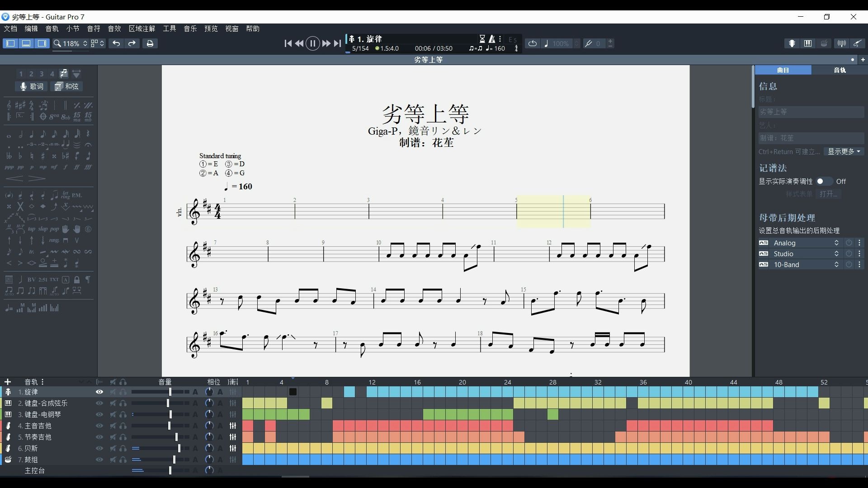Open the 区域注解 menu
The width and height of the screenshot is (868, 488).
pyautogui.click(x=142, y=28)
